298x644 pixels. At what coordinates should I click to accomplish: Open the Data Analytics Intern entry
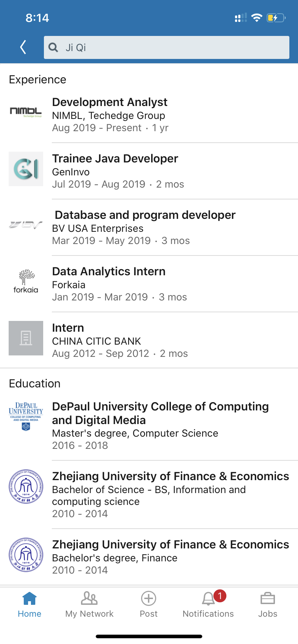coord(109,272)
